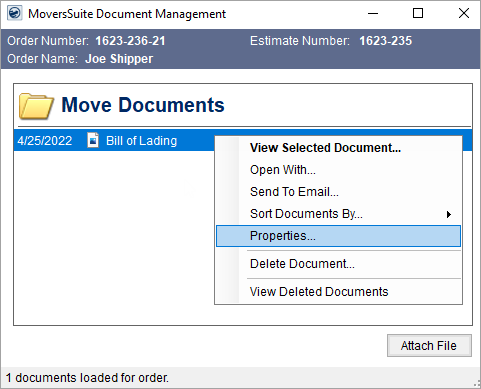
Task: Click the 4/25/2022 document date
Action: (x=45, y=141)
